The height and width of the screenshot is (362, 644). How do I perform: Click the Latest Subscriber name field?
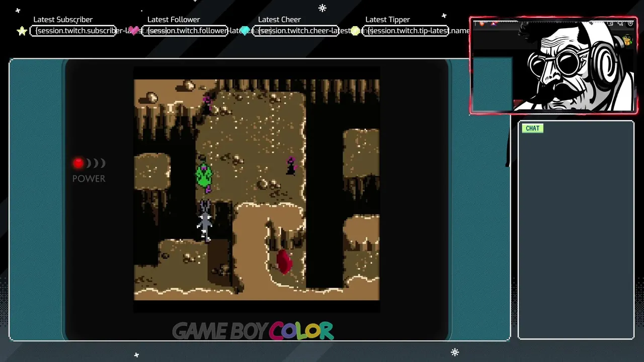click(73, 31)
